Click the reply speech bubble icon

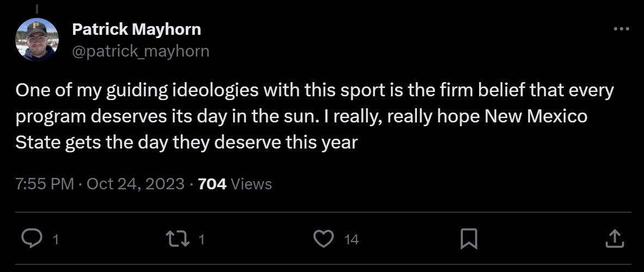(32, 238)
